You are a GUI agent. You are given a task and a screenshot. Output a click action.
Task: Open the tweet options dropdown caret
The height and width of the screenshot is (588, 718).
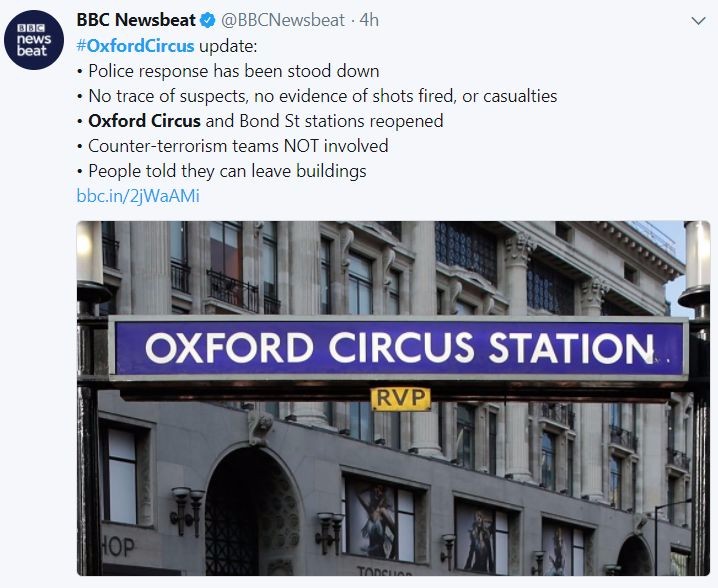point(698,20)
